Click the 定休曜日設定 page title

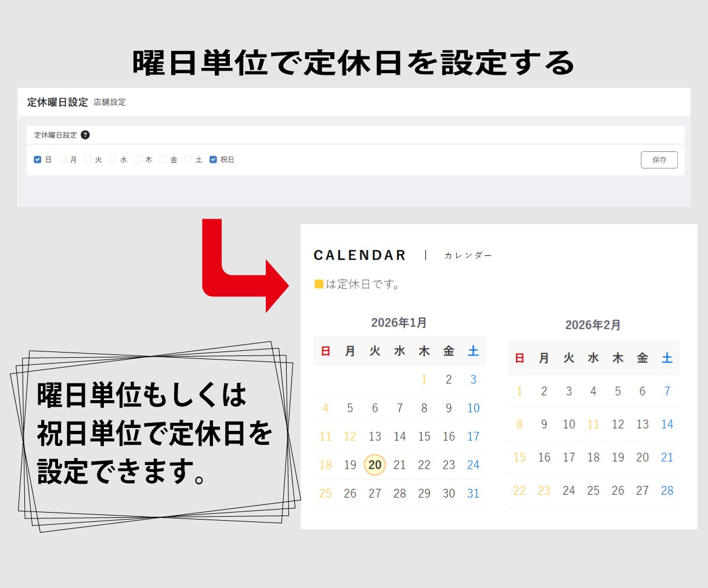tap(57, 102)
